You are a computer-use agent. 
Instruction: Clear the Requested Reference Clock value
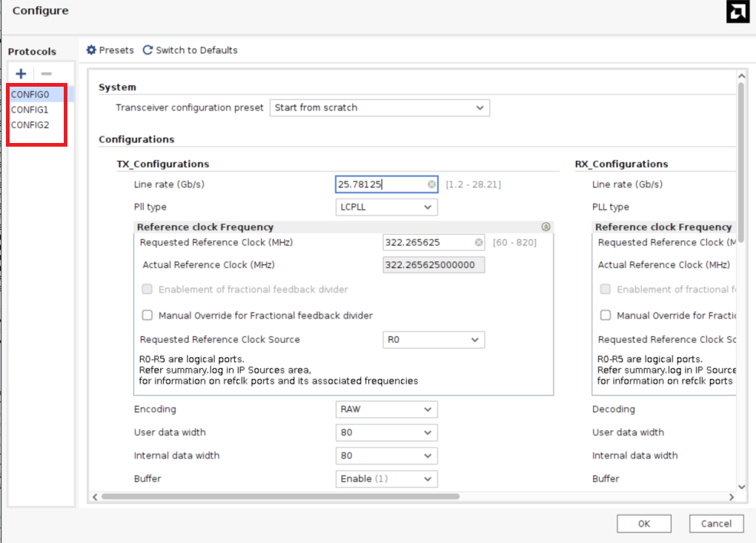pyautogui.click(x=479, y=242)
